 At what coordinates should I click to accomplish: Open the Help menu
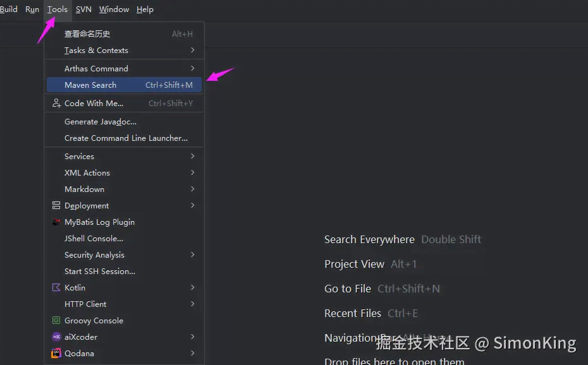pos(145,9)
